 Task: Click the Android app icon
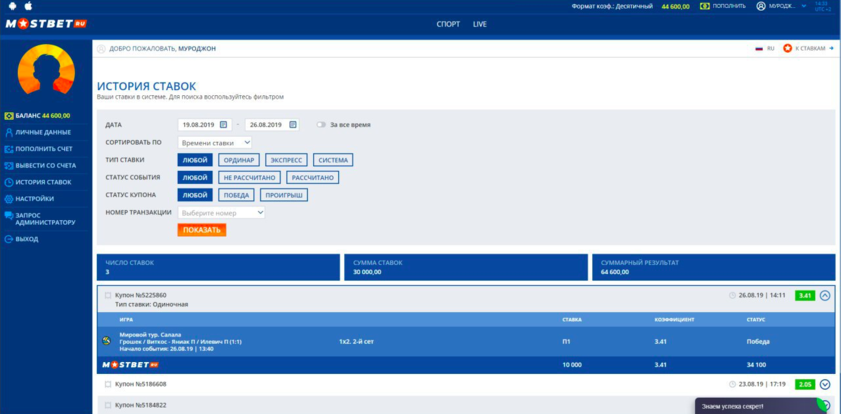(11, 6)
